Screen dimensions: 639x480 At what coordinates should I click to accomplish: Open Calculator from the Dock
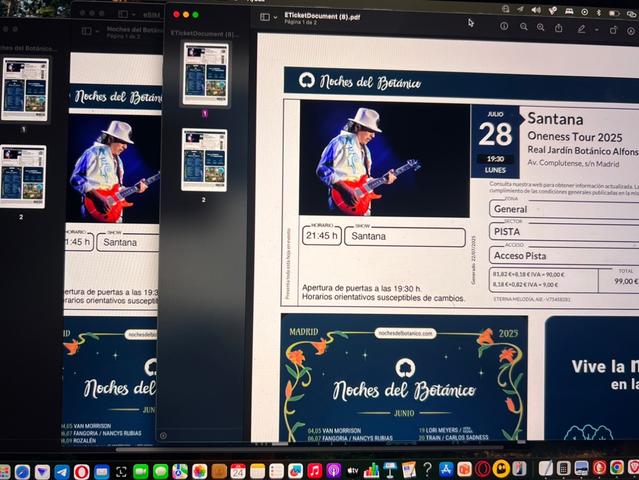563,468
